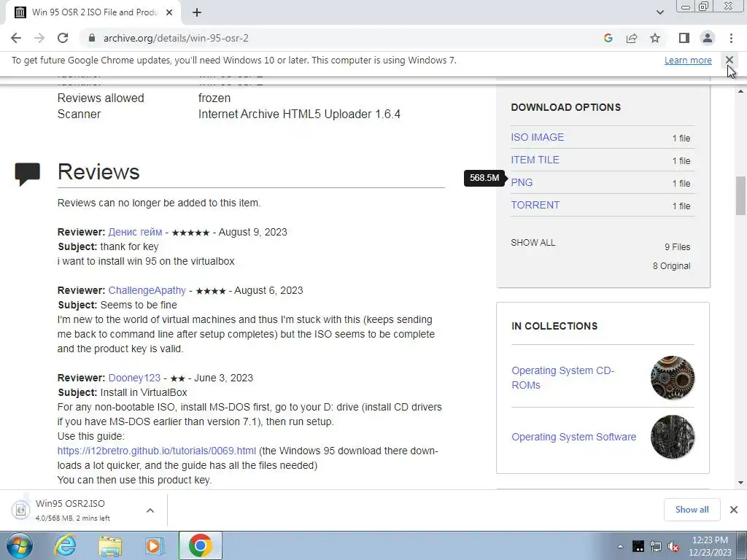
Task: Click the 9 Files count text
Action: [x=678, y=247]
